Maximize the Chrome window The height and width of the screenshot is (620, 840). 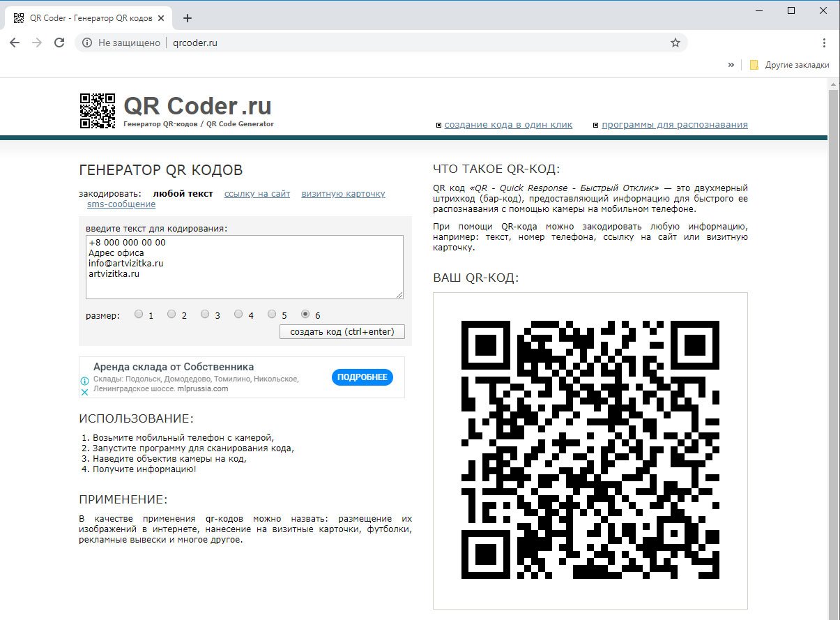tap(791, 10)
